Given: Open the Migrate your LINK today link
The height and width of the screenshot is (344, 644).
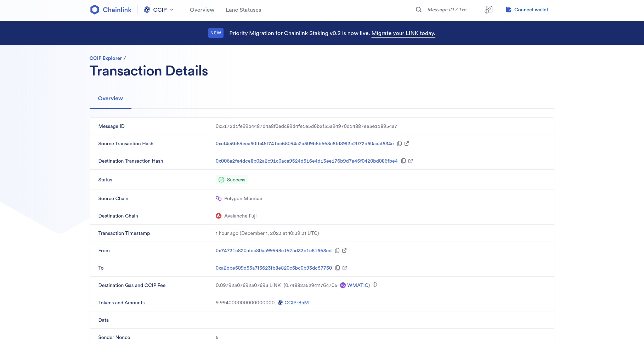Looking at the screenshot, I should [403, 33].
